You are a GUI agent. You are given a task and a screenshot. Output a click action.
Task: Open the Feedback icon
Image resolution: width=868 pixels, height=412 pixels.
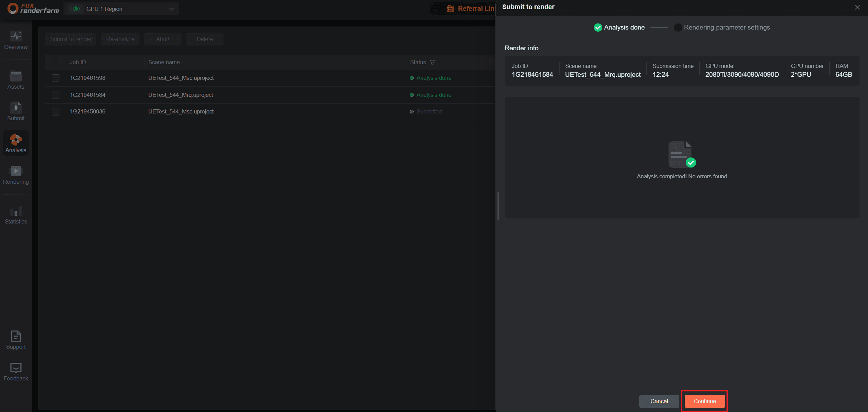coord(16,368)
